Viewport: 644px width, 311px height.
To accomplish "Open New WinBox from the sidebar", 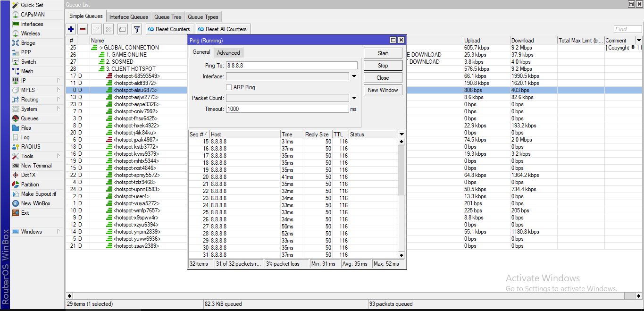I will click(x=35, y=203).
